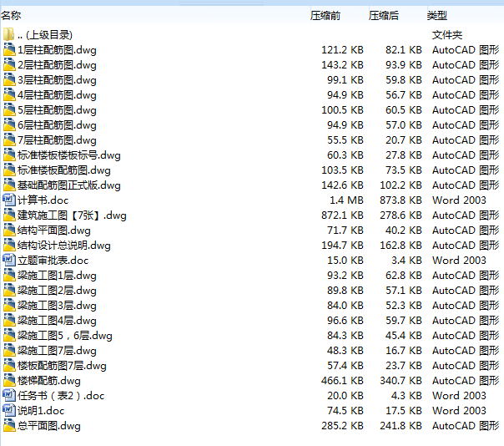504x446 pixels.
Task: Select file name 梁施工图7层.dwg
Action: click(57, 351)
